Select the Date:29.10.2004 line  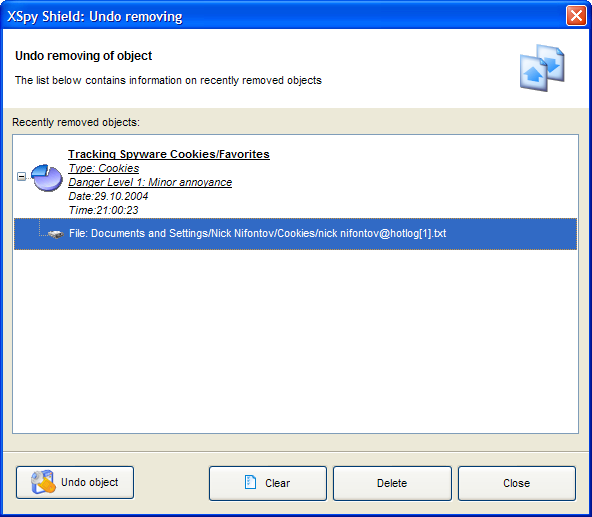coord(108,196)
